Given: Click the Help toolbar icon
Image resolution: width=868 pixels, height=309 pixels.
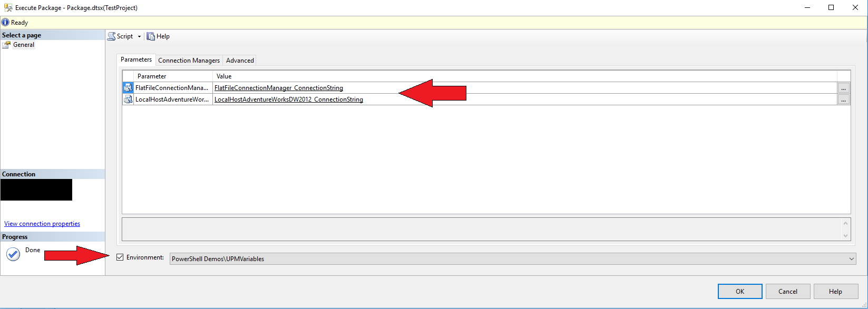Looking at the screenshot, I should (151, 36).
